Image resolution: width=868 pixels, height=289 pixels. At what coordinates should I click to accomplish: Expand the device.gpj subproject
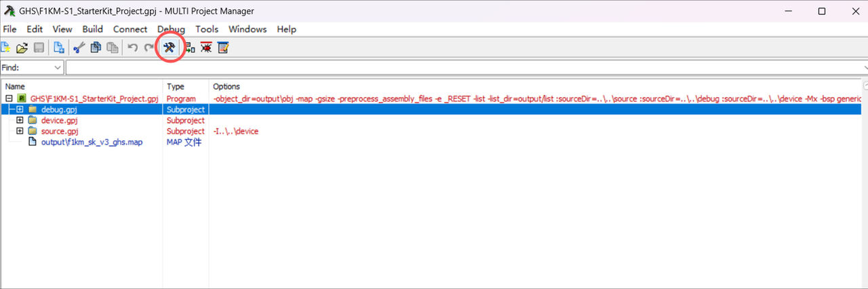20,120
